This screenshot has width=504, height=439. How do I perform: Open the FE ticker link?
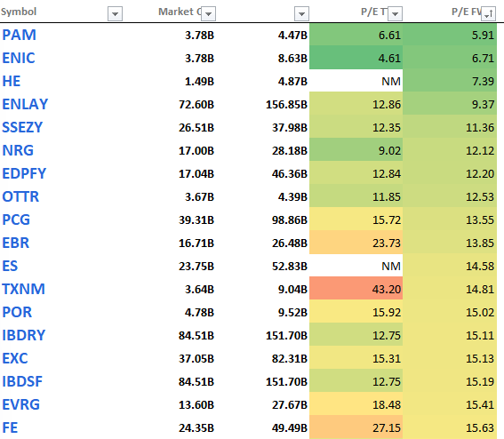click(x=10, y=428)
